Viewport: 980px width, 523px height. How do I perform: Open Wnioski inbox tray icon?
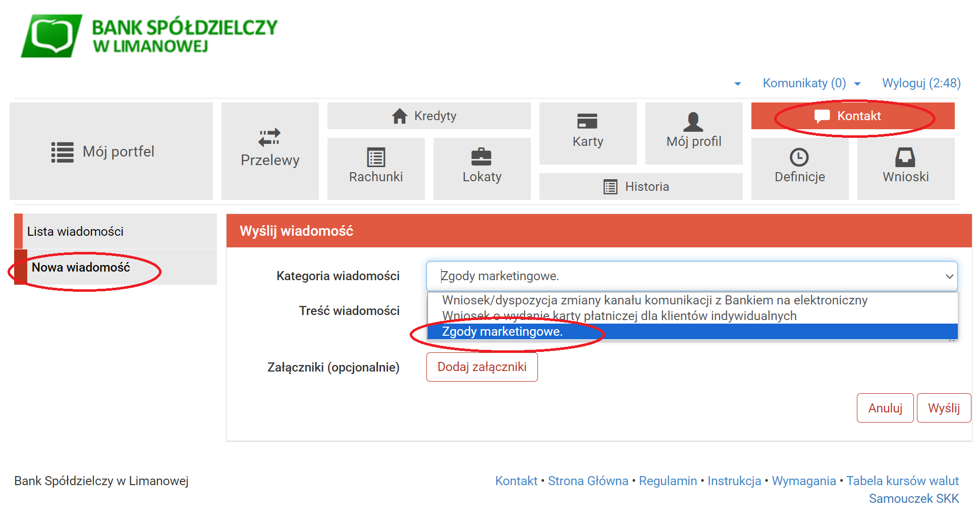tap(905, 158)
